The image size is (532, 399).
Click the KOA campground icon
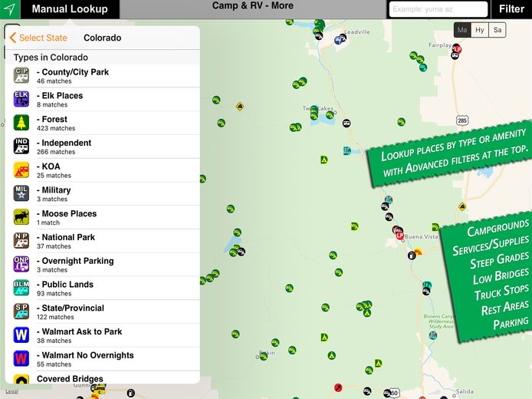[21, 170]
